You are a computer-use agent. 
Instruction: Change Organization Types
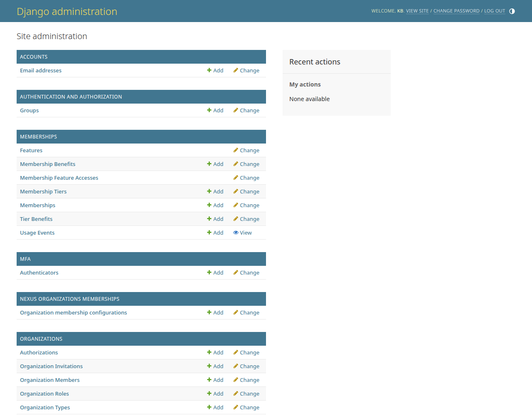pos(246,407)
